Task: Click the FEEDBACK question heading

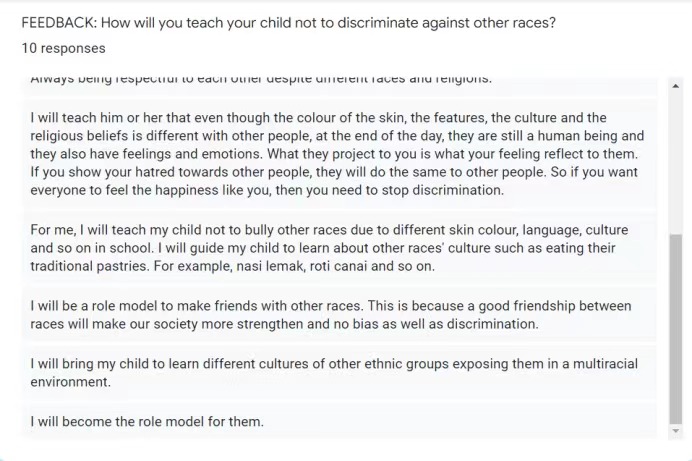Action: (x=288, y=23)
